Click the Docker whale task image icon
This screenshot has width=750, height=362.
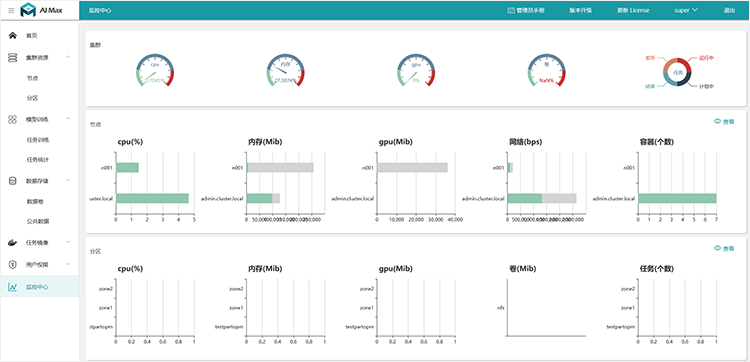(x=13, y=242)
